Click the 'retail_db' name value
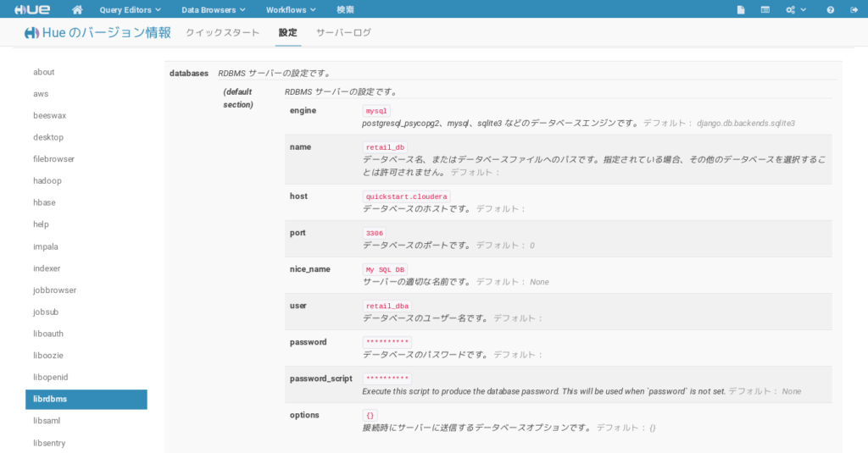 (x=385, y=147)
